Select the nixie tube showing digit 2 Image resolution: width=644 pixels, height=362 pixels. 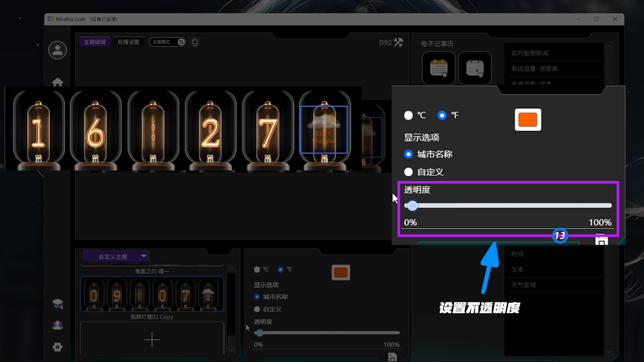210,130
